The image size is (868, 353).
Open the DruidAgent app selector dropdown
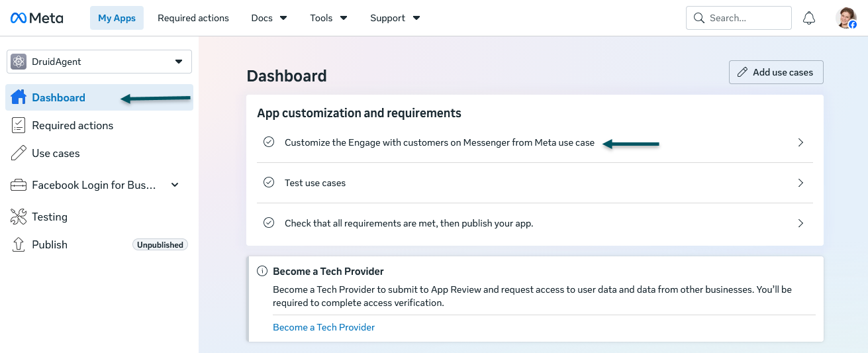click(x=99, y=62)
